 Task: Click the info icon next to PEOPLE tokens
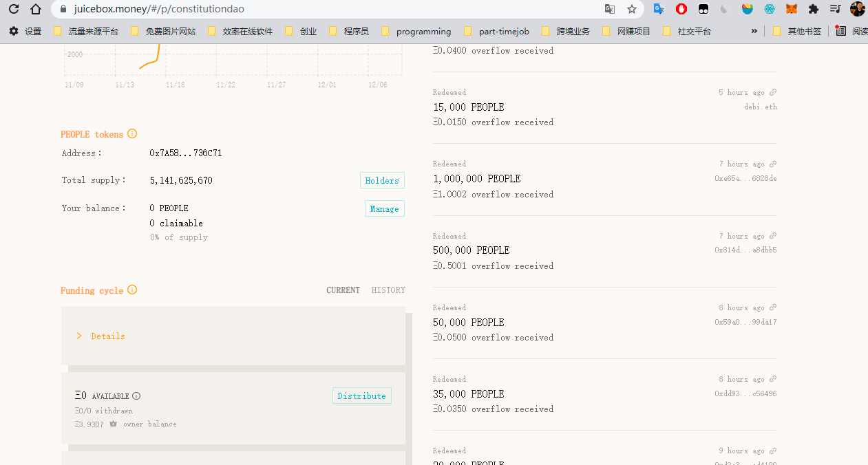point(132,134)
